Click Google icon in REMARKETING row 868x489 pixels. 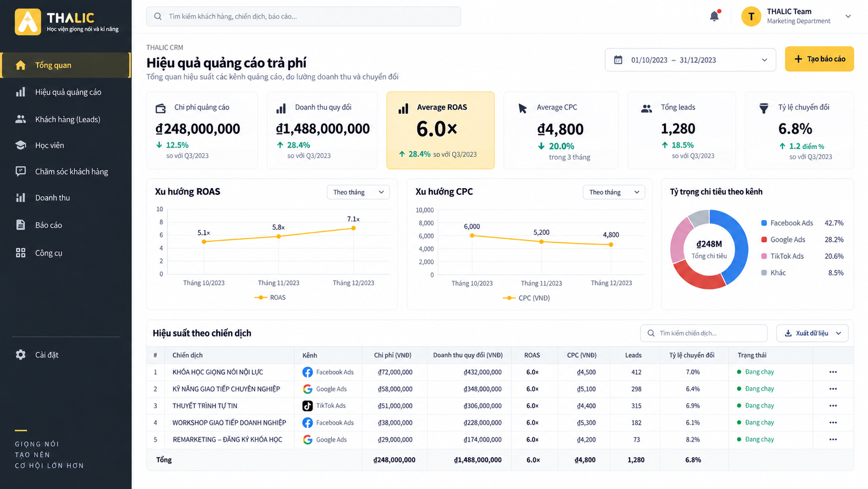point(307,440)
